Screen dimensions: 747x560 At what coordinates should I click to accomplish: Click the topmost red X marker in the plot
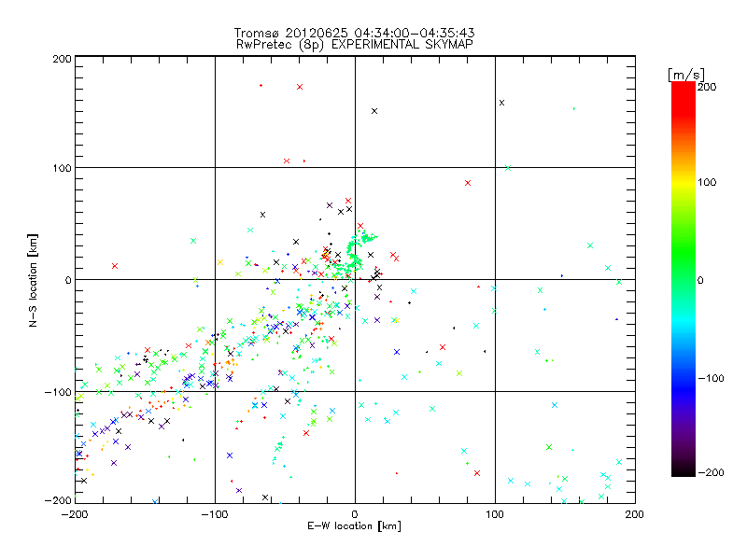(300, 87)
